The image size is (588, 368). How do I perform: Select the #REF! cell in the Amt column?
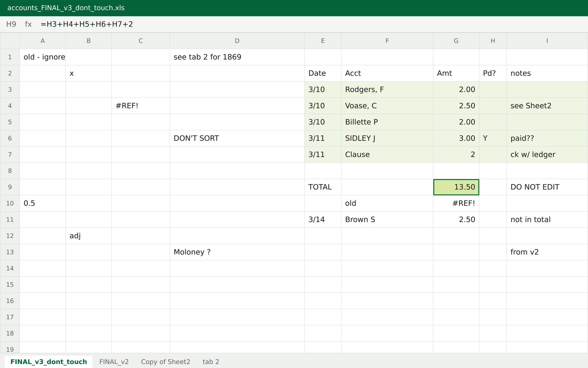[456, 203]
